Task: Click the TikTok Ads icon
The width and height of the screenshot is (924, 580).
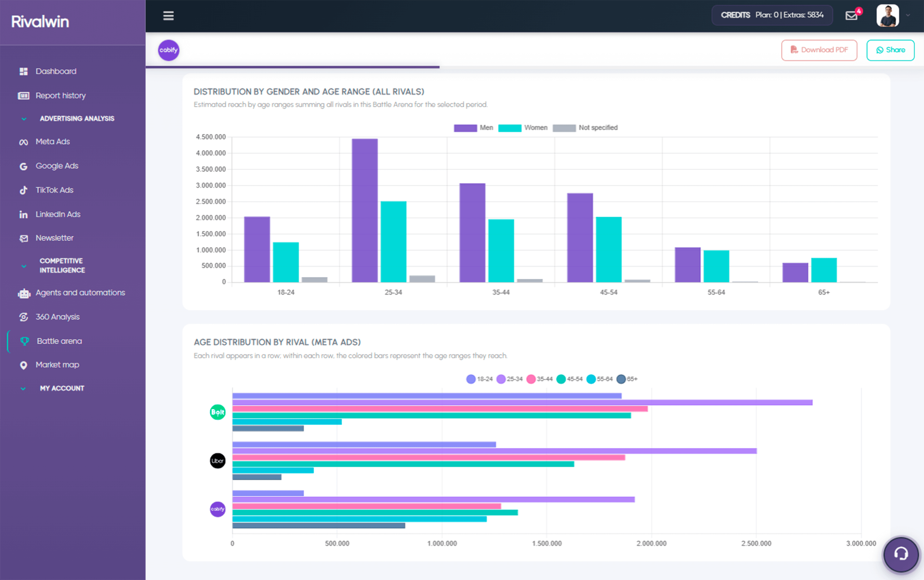Action: 23,190
